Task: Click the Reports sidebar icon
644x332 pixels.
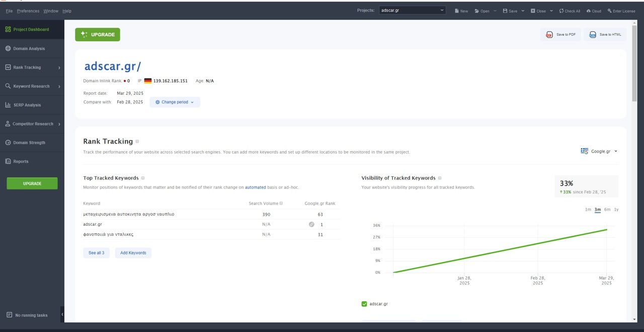Action: (8, 161)
